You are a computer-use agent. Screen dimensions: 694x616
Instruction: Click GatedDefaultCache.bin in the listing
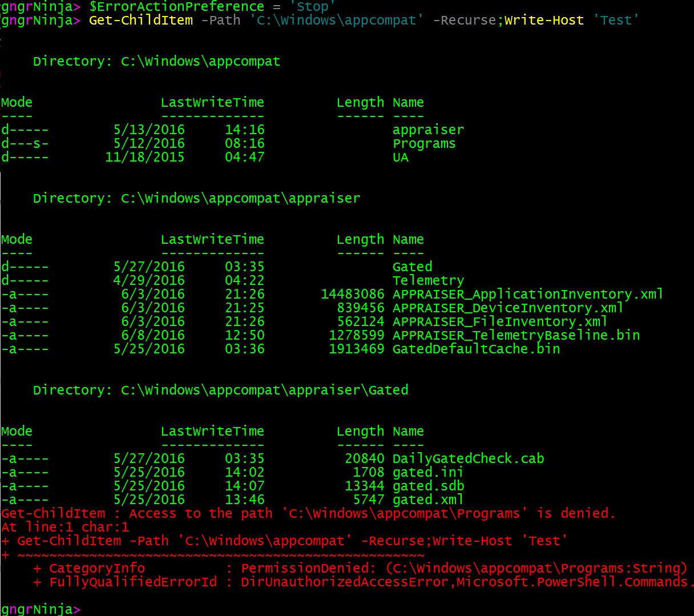point(476,349)
